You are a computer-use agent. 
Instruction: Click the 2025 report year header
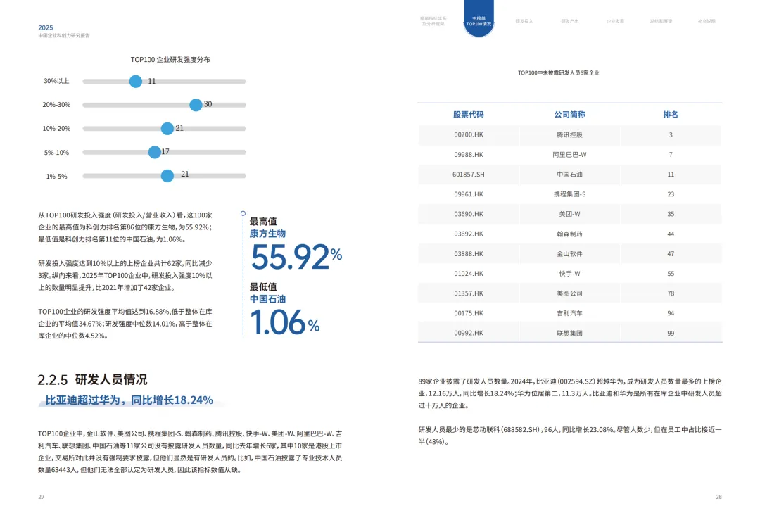(46, 27)
